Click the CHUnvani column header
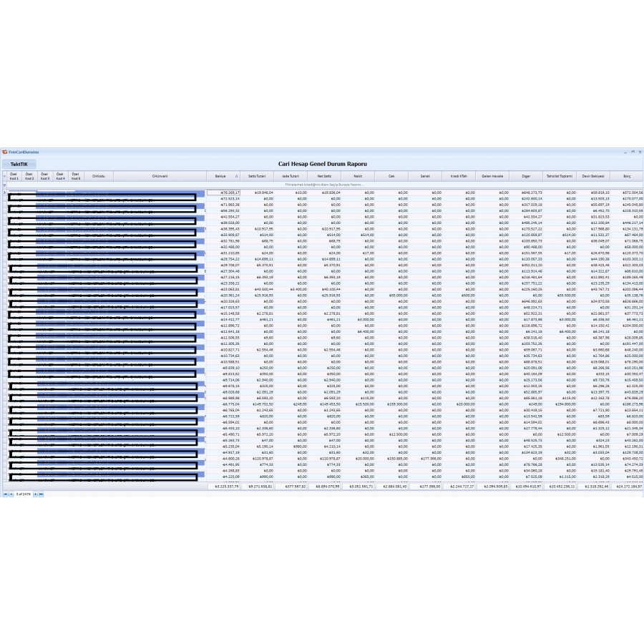The width and height of the screenshot is (644, 644). point(160,176)
